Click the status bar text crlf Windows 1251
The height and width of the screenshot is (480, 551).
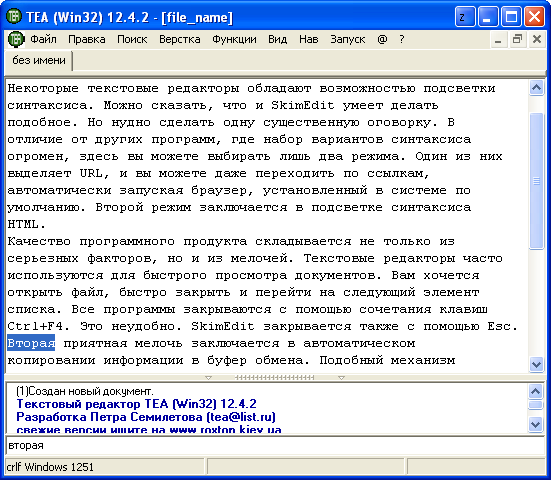click(x=50, y=467)
